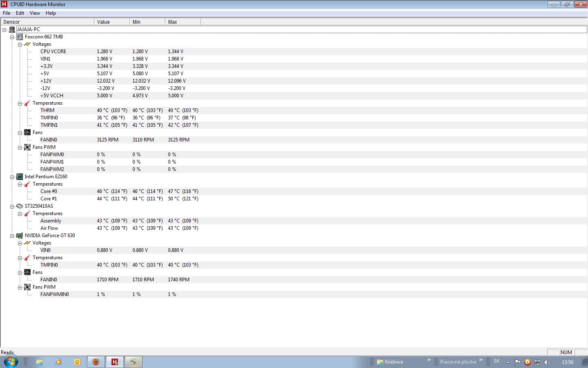Screen dimensions: 588x368
Task: Show hidden tray icons arrow
Action: [x=508, y=362]
